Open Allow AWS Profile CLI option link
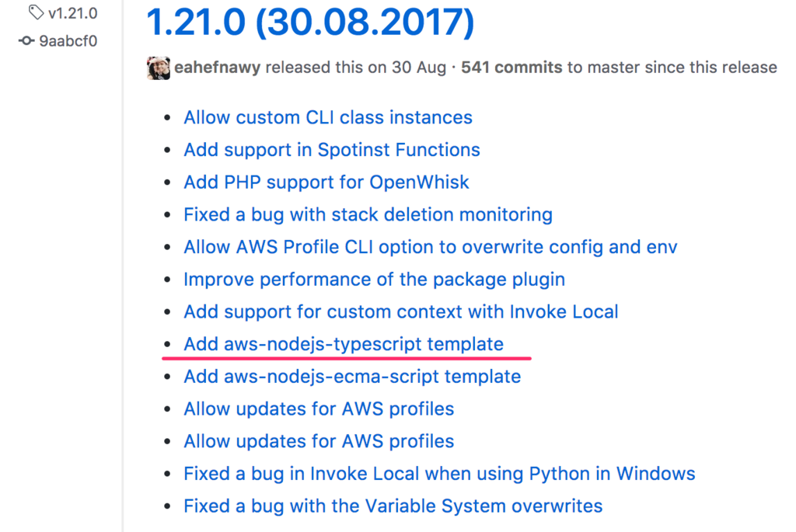This screenshot has height=532, width=796. pyautogui.click(x=430, y=247)
